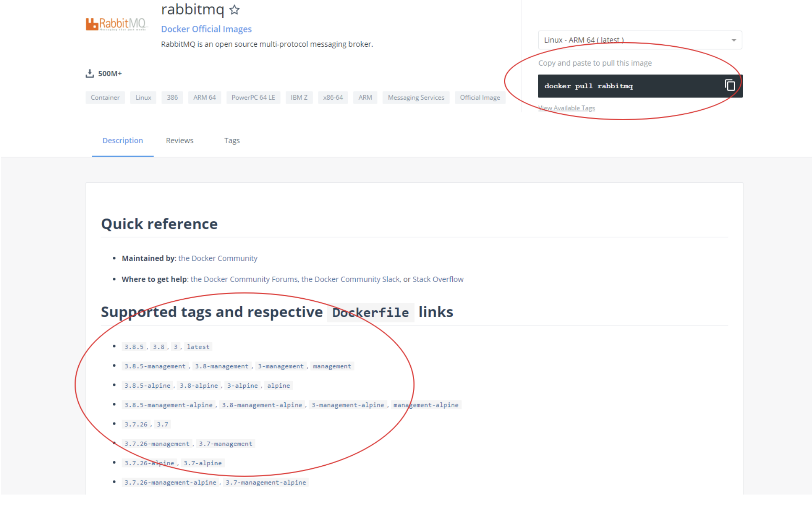
Task: Open Docker Official Images link
Action: [x=206, y=29]
